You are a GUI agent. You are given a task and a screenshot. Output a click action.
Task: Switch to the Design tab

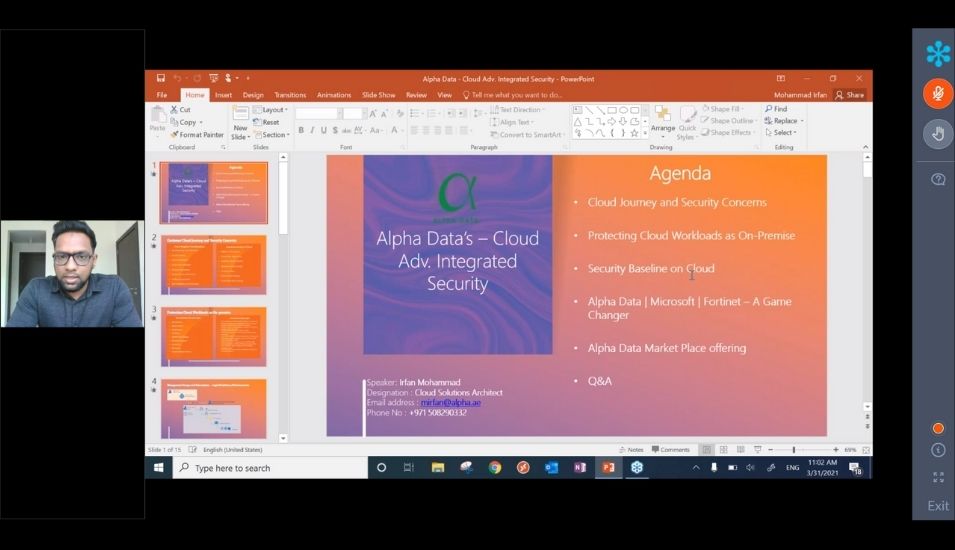[253, 95]
